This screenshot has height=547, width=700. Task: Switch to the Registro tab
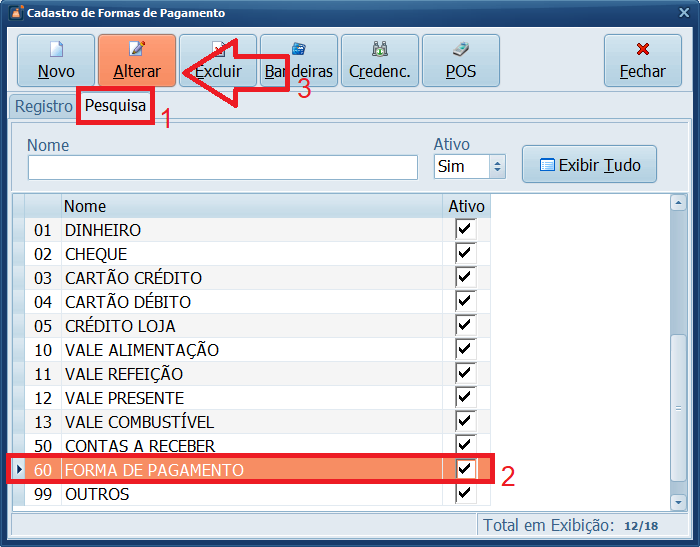point(43,106)
